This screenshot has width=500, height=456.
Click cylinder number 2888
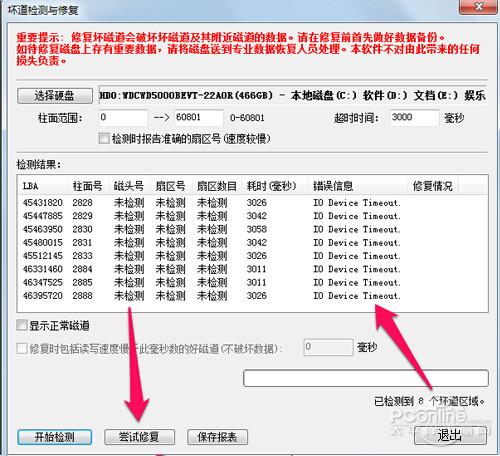click(83, 296)
